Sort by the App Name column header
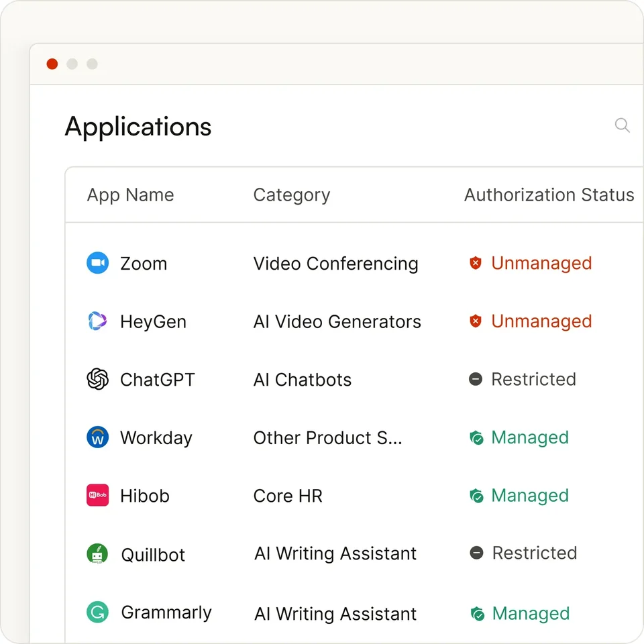The image size is (644, 644). (x=131, y=195)
